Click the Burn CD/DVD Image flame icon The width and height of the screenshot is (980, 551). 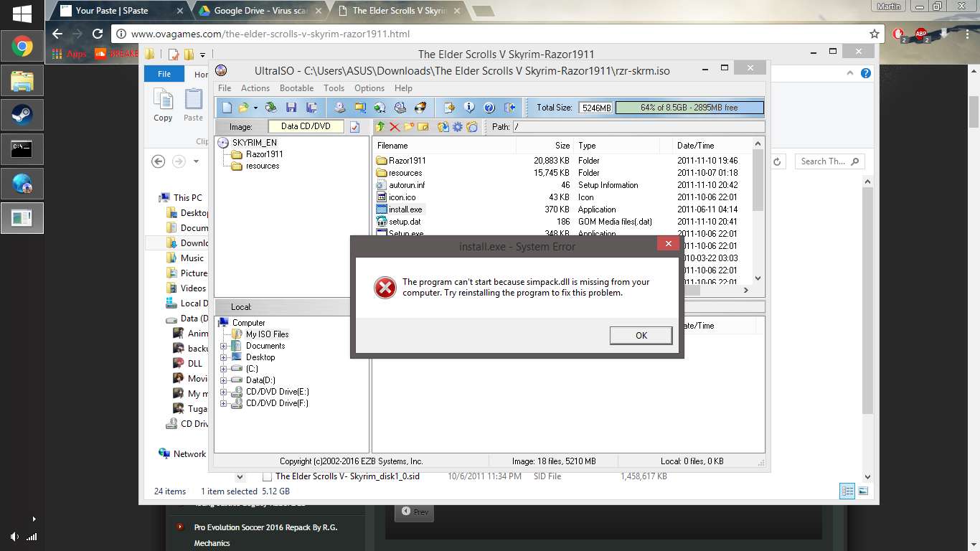[420, 108]
